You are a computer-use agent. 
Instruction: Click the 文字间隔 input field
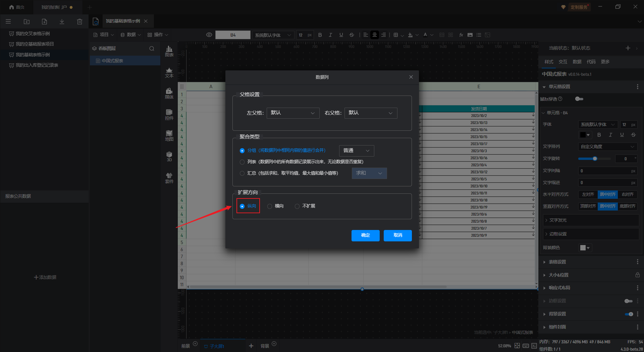click(604, 171)
